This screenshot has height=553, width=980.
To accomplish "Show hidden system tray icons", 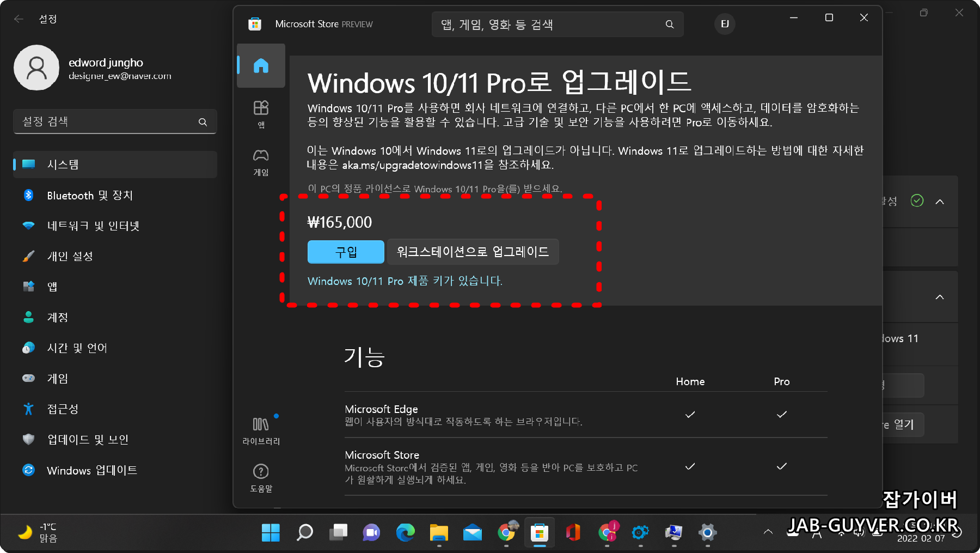I will click(768, 532).
